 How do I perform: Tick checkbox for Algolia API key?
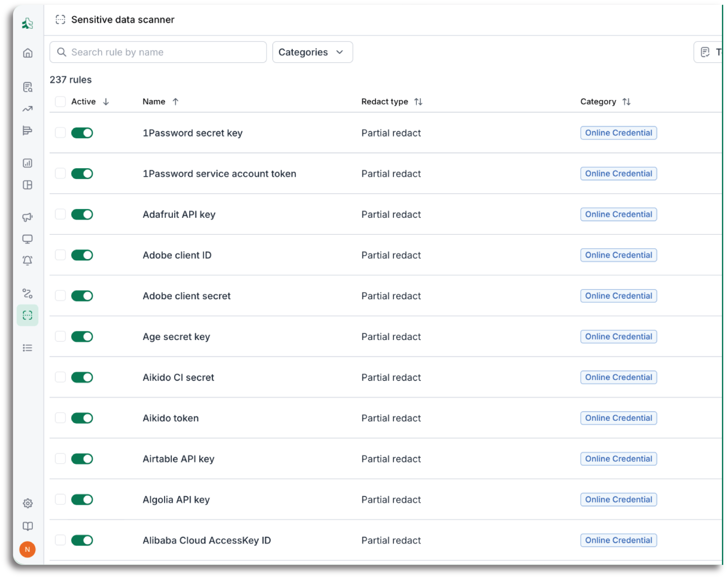(60, 499)
